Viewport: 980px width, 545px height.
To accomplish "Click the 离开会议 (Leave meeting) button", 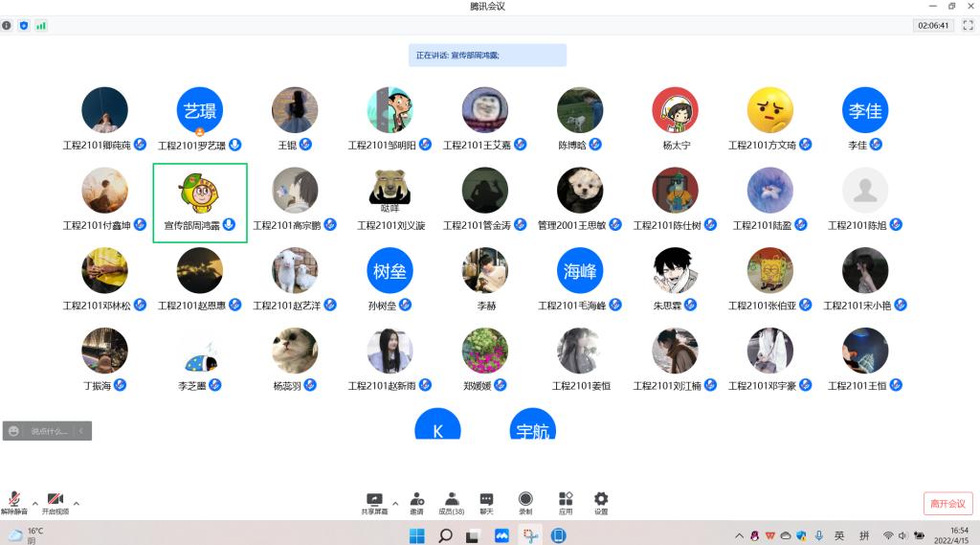I will pos(947,504).
